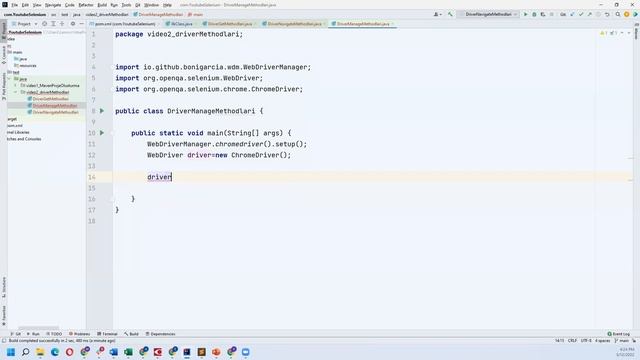Click the com.YoutubeSelenium breadcrumb
The image size is (640, 360).
pyautogui.click(x=25, y=15)
